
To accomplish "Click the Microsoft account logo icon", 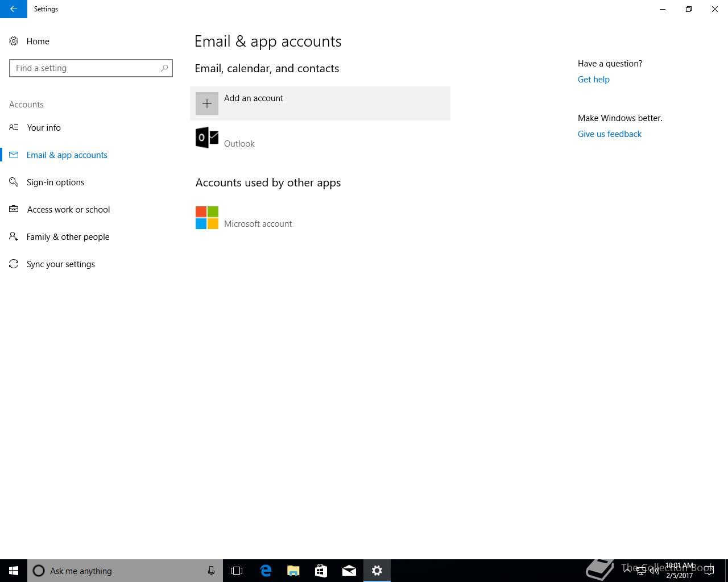I will pyautogui.click(x=207, y=218).
